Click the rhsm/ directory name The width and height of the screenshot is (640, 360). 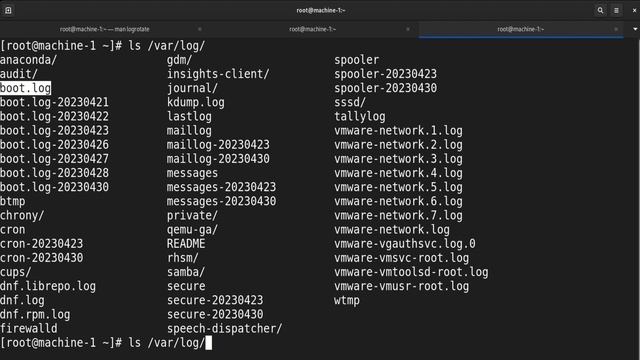pos(182,258)
